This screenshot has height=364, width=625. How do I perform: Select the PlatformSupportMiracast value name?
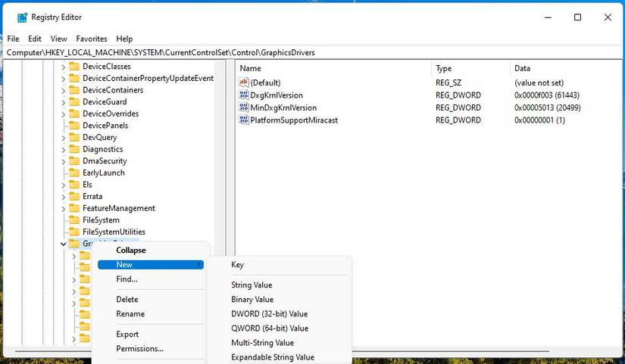294,120
